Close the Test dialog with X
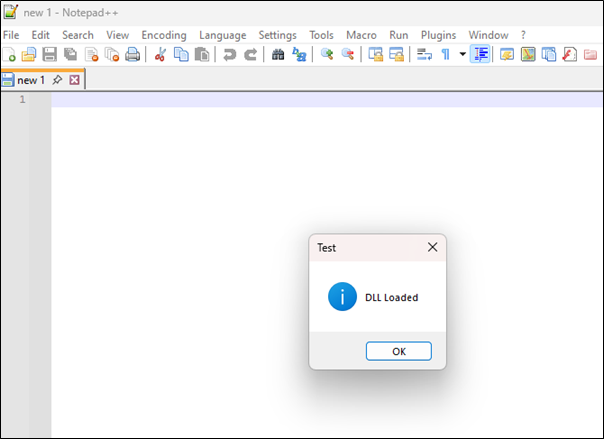Image resolution: width=604 pixels, height=439 pixels. 432,247
